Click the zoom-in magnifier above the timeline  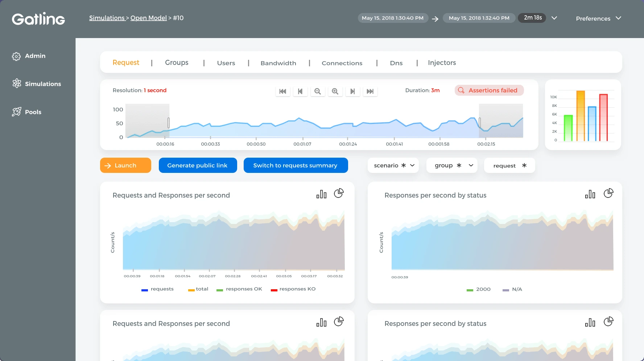(335, 91)
